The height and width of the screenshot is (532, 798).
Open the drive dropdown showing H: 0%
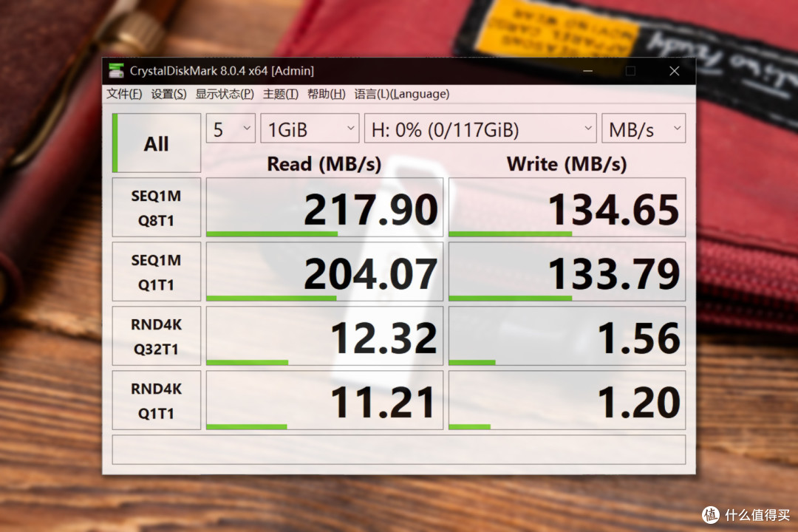pos(480,129)
